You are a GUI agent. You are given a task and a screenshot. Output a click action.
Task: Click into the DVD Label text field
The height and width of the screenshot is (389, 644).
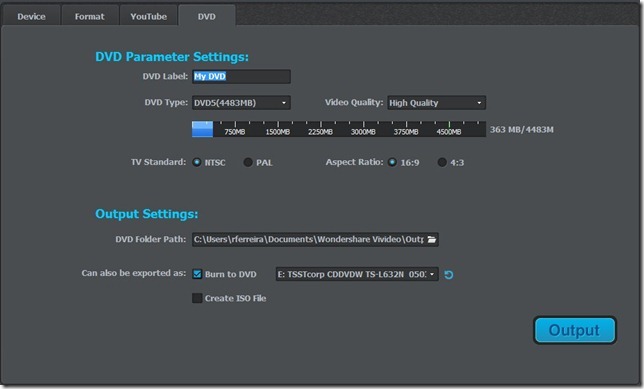[241, 76]
